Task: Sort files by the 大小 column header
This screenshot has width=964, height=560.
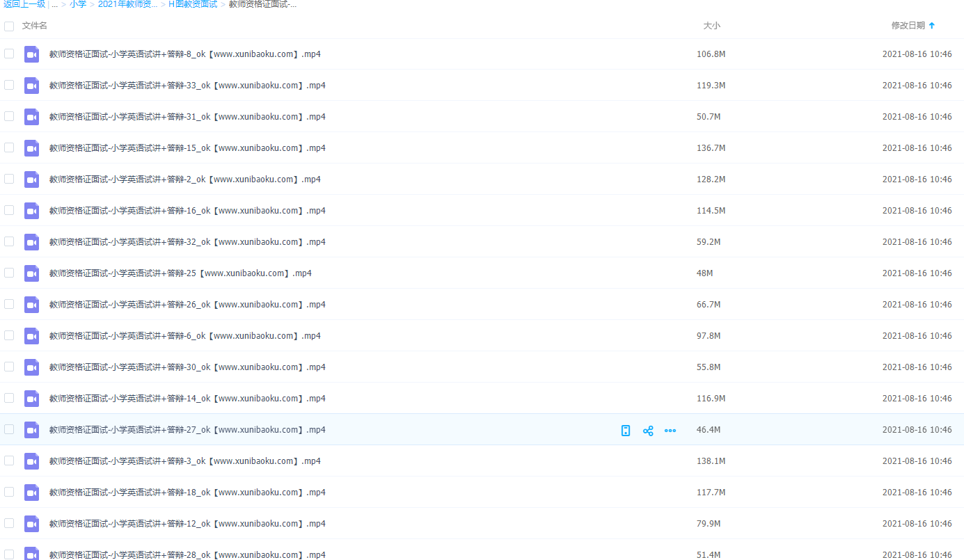Action: 711,26
